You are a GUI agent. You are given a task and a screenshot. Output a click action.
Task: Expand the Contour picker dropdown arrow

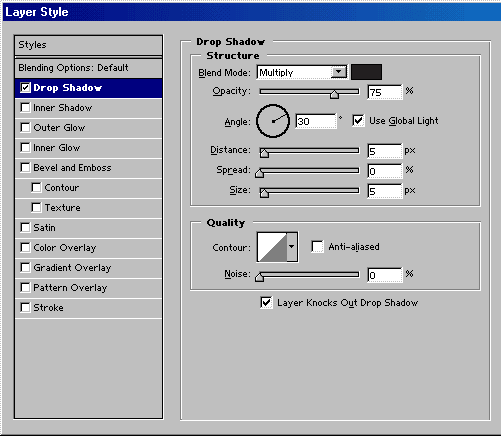292,247
